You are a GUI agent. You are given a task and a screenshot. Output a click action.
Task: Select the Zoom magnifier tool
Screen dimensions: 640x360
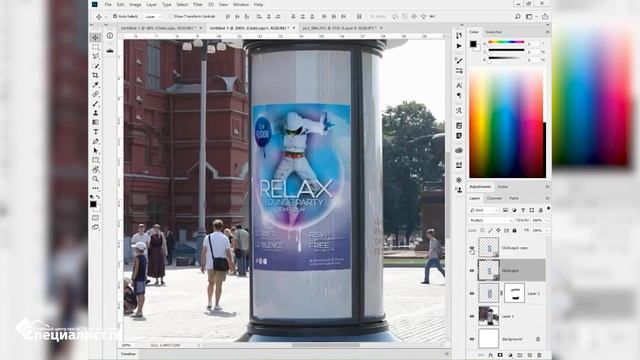[96, 179]
